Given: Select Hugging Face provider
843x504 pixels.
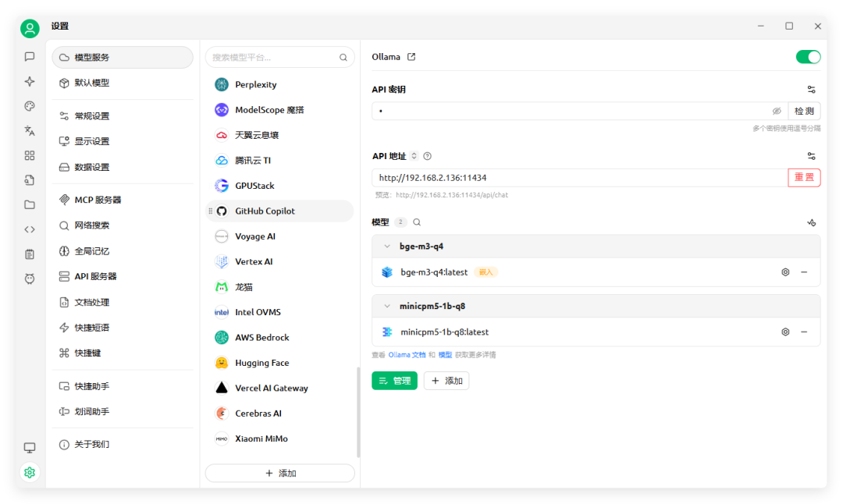Looking at the screenshot, I should tap(279, 364).
